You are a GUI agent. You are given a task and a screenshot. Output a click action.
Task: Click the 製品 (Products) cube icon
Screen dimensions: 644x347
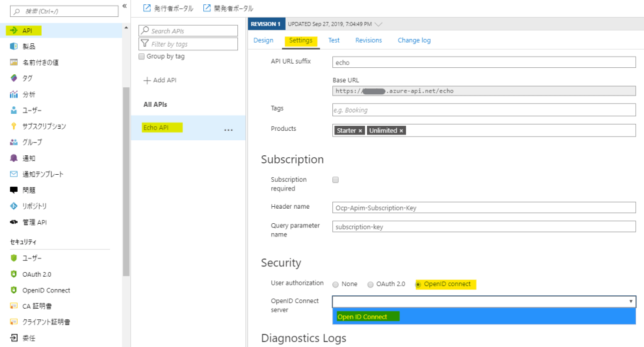pos(13,47)
